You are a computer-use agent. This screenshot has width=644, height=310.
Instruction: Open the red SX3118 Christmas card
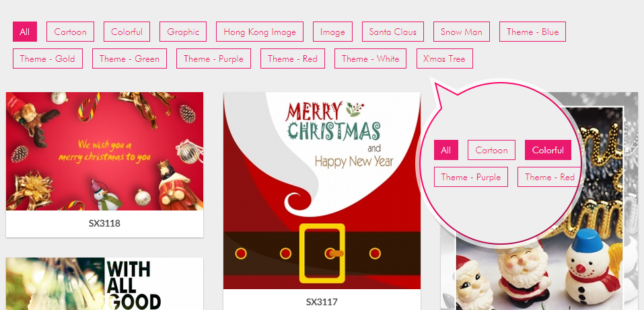pyautogui.click(x=104, y=151)
